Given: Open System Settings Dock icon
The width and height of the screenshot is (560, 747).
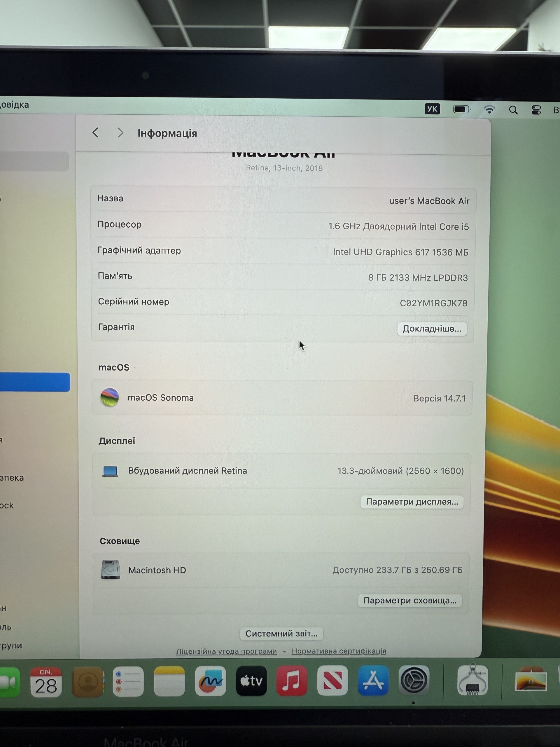Looking at the screenshot, I should click(414, 680).
